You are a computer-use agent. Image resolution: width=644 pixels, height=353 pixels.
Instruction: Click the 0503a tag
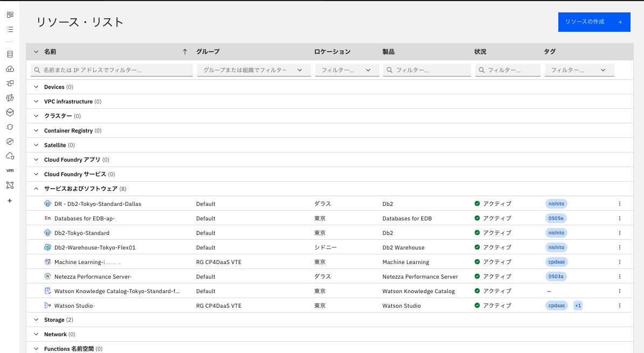(x=556, y=276)
